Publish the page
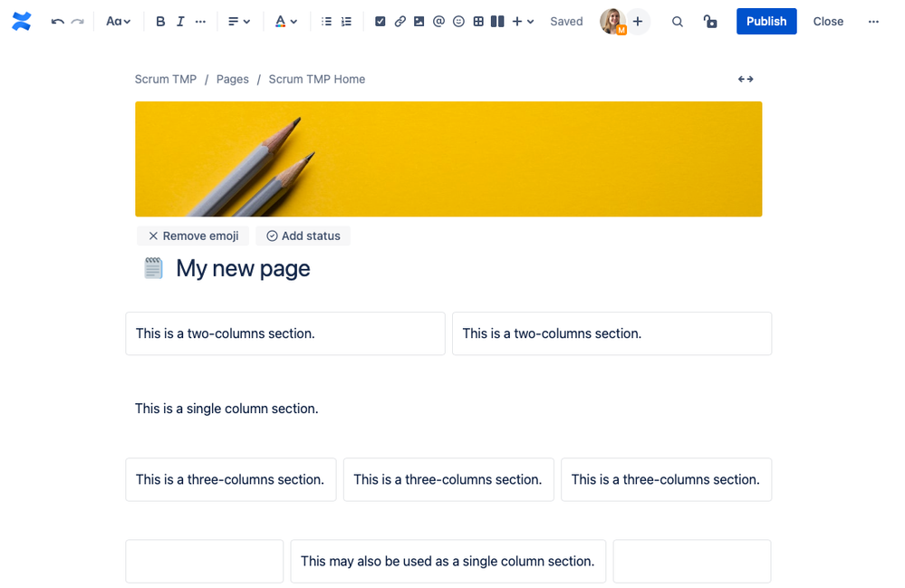The image size is (905, 588). 765,21
